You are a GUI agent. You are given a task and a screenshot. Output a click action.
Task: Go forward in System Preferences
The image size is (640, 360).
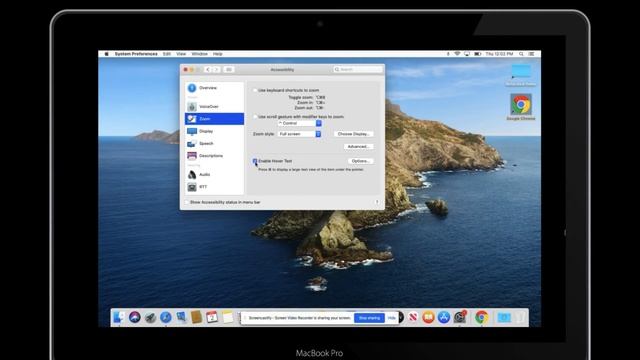[216, 69]
